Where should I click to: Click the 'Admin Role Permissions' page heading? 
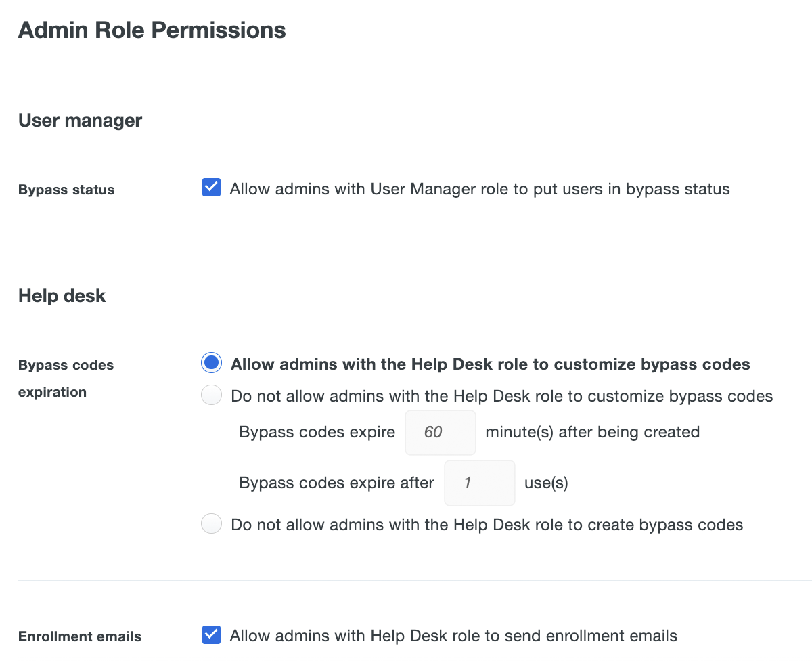152,30
